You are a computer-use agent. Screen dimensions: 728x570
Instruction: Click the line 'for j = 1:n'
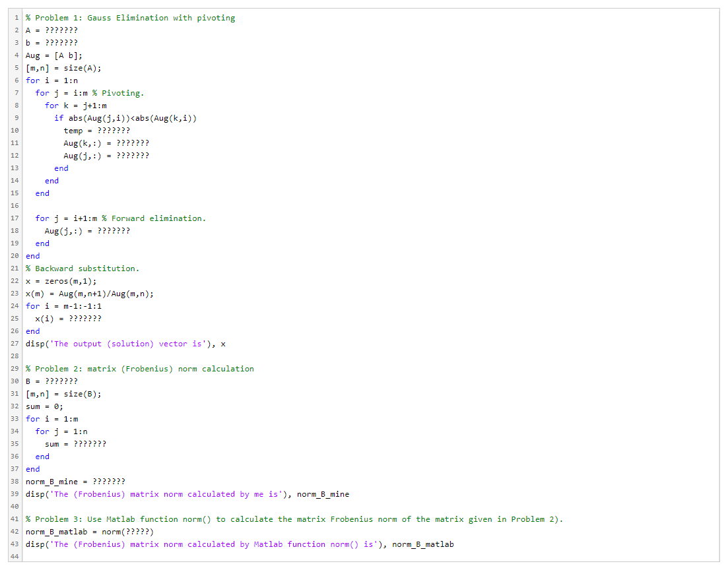pyautogui.click(x=61, y=431)
